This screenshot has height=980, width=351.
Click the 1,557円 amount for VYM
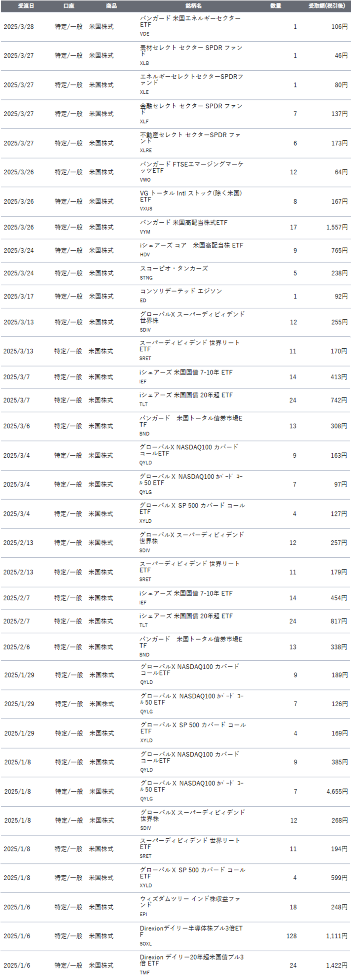(336, 227)
